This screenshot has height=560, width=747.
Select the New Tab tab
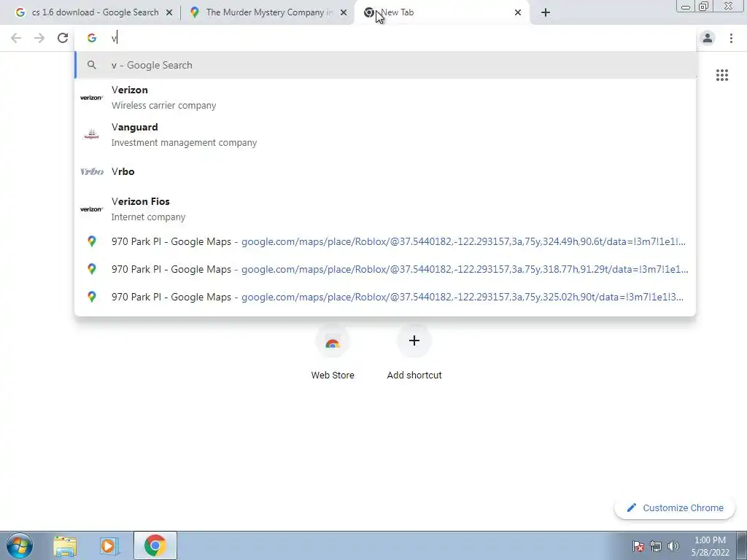(442, 13)
